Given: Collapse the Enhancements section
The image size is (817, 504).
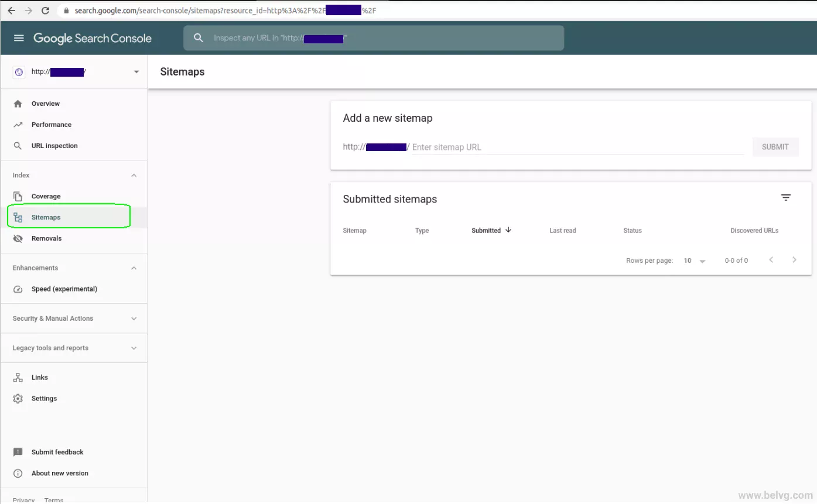Looking at the screenshot, I should 134,268.
